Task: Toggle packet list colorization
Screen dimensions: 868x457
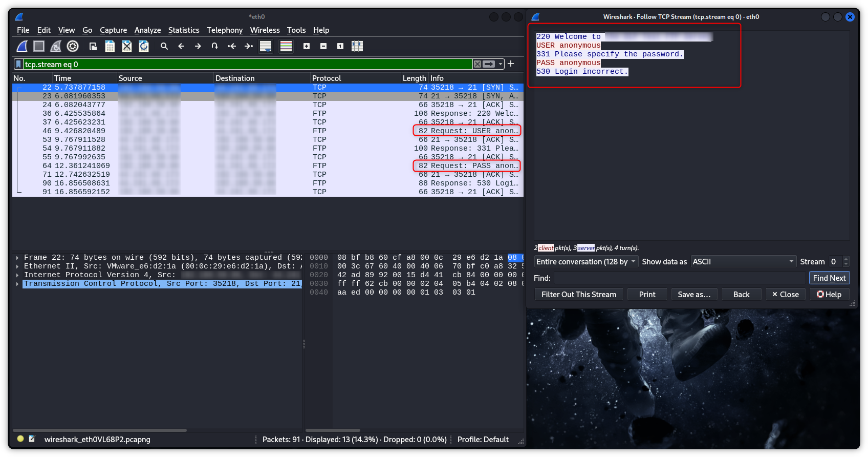Action: pyautogui.click(x=286, y=46)
